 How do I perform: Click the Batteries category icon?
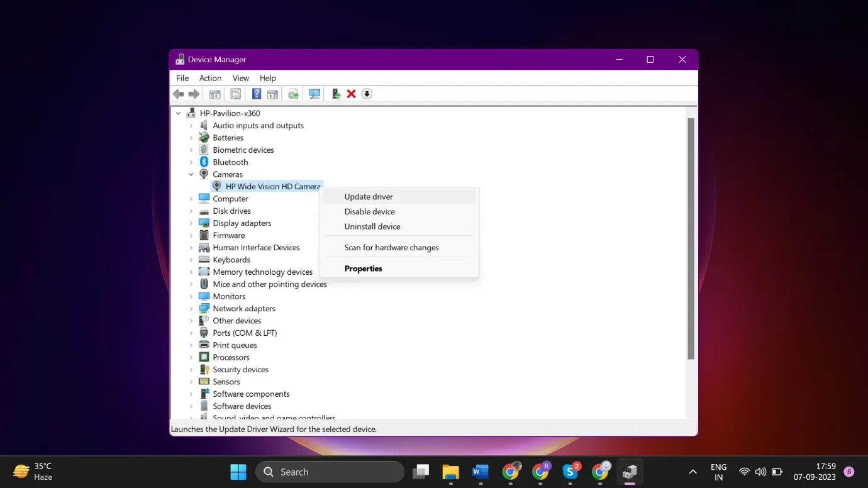pyautogui.click(x=204, y=138)
